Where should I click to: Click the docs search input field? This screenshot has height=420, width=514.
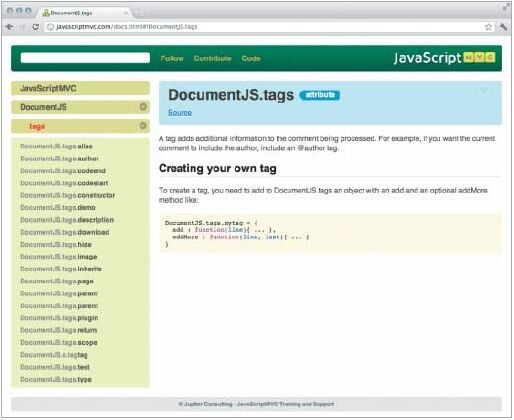coord(85,58)
